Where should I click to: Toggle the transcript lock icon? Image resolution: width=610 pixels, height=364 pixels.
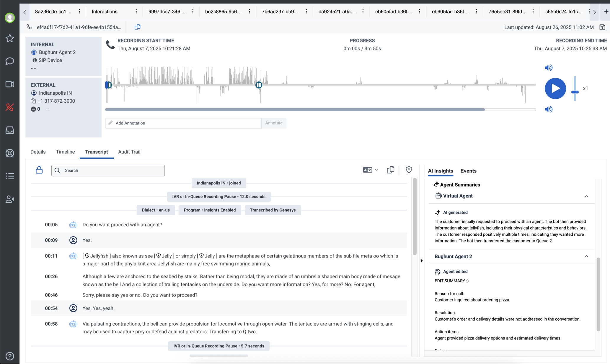(x=39, y=170)
